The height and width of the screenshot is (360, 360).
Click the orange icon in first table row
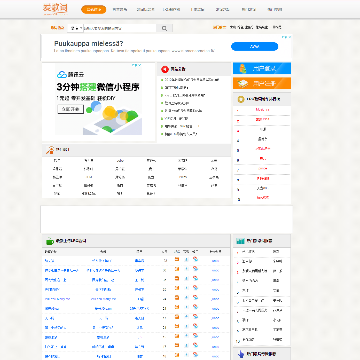pos(177,259)
